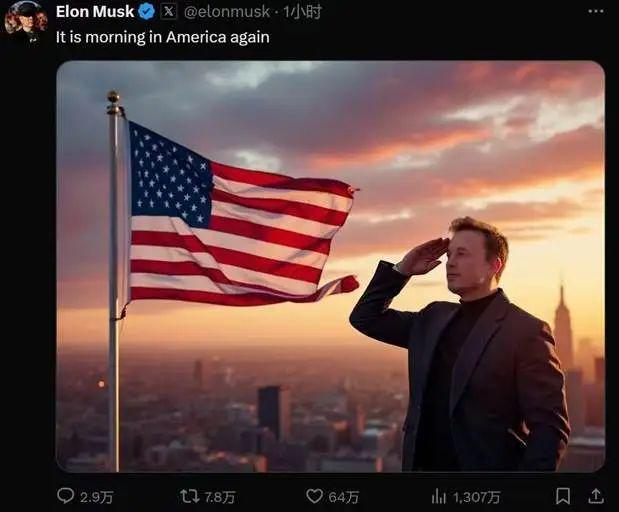Toggle the heart like icon

pos(314,496)
